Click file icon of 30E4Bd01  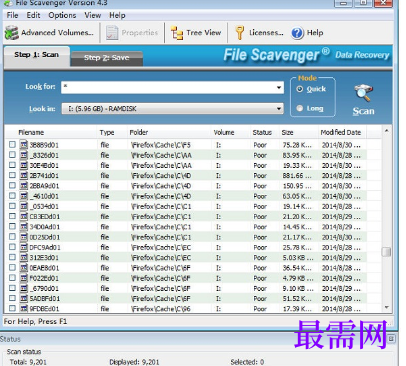[24, 165]
